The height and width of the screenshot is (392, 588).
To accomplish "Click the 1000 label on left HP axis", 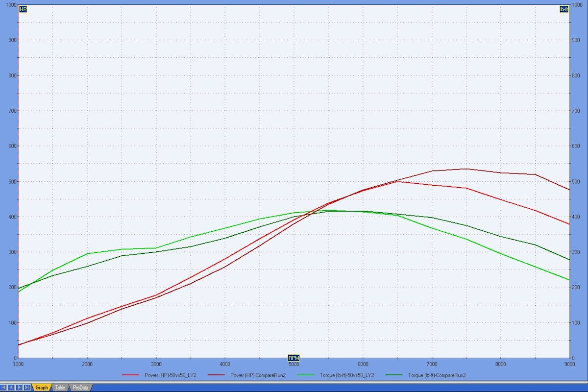I will point(9,5).
